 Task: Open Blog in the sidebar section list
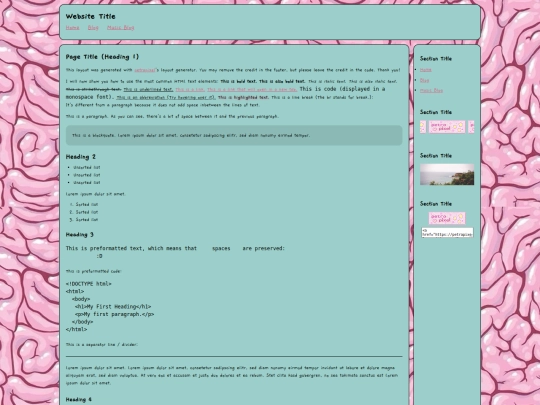[x=425, y=80]
